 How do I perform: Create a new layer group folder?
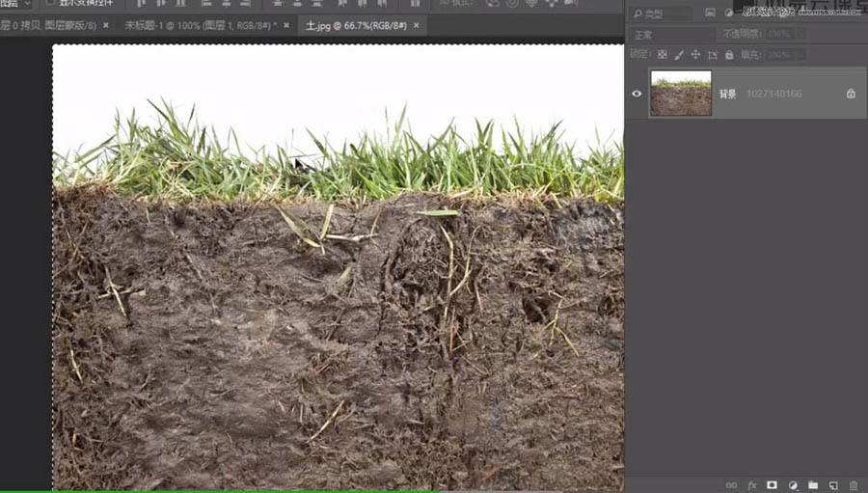point(813,485)
